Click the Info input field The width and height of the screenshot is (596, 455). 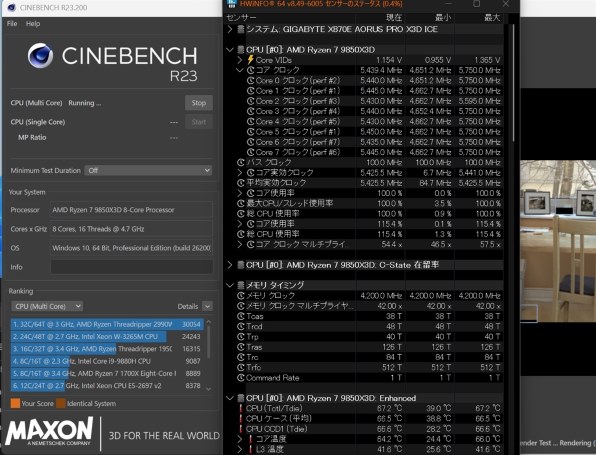132,267
